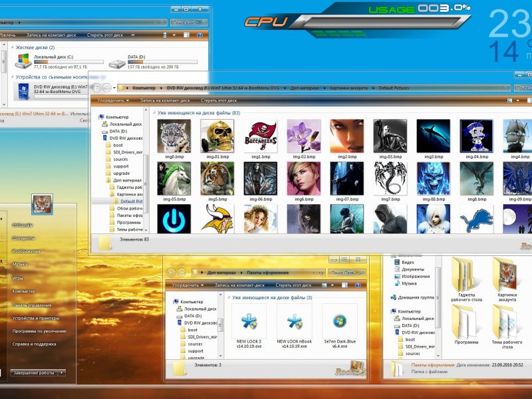Open the arrow next to Завершение работы
532x399 pixels.
(61, 372)
